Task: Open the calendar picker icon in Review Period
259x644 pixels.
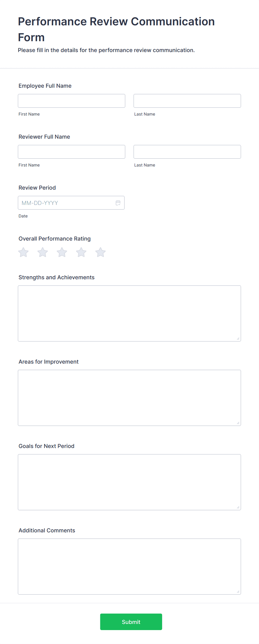Action: click(x=118, y=203)
